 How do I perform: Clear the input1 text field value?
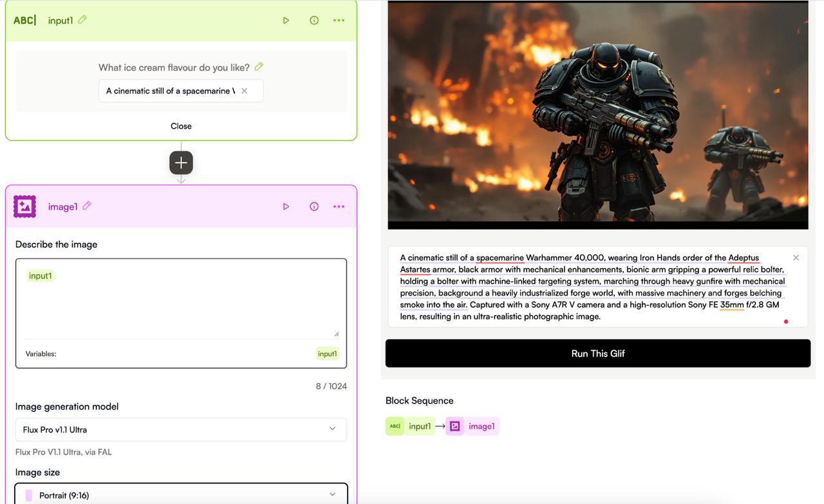(x=245, y=91)
